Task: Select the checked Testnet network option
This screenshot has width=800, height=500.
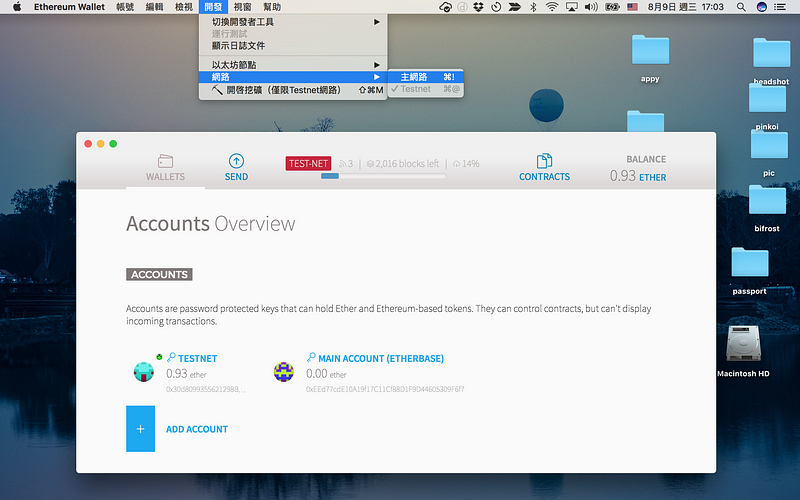Action: (x=416, y=89)
